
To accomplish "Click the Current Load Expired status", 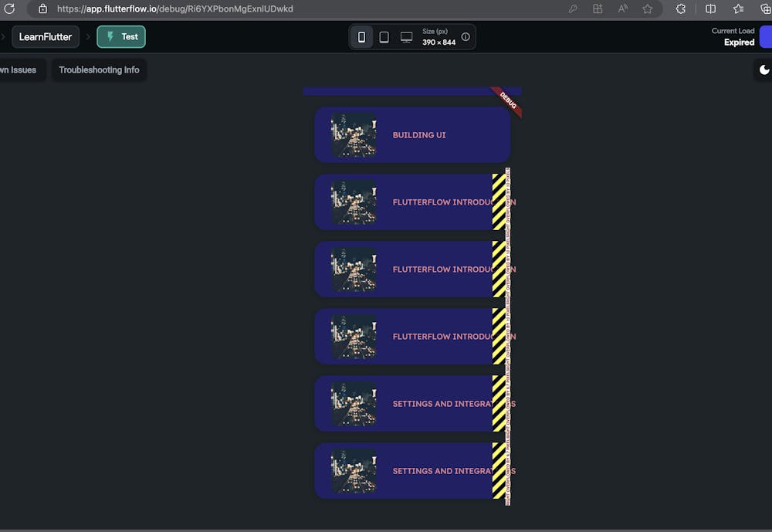I will [733, 37].
